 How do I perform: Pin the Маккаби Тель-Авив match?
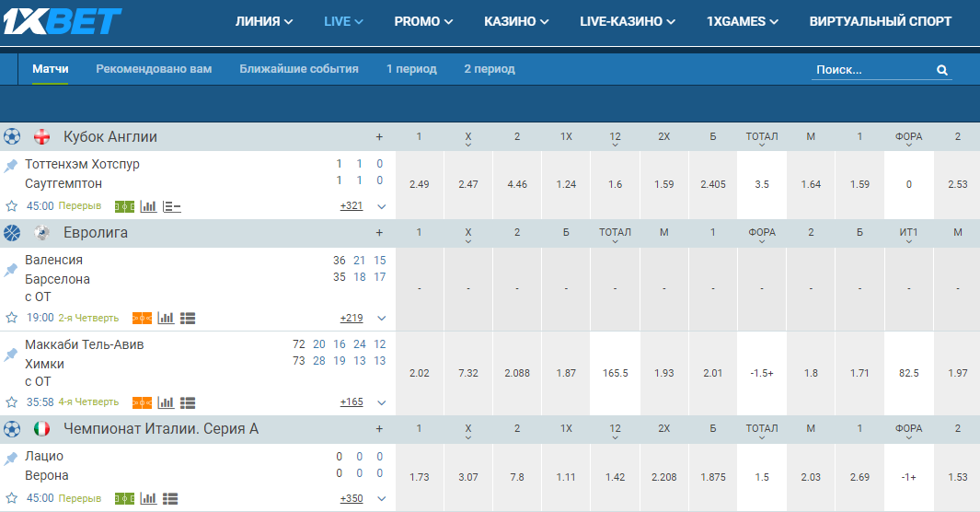pos(11,355)
